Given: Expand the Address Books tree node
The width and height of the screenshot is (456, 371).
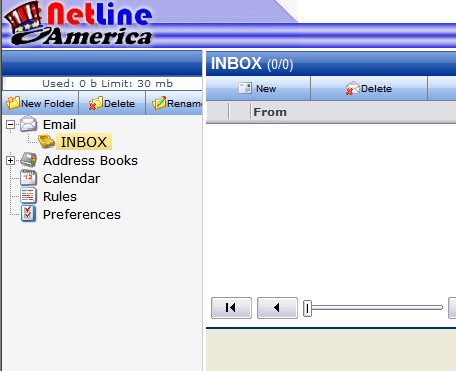Looking at the screenshot, I should click(10, 160).
